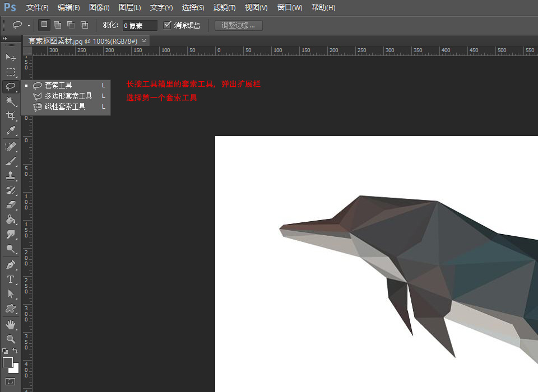Image resolution: width=538 pixels, height=392 pixels.
Task: Choose 多边形套索工具 from the flyout
Action: 68,96
